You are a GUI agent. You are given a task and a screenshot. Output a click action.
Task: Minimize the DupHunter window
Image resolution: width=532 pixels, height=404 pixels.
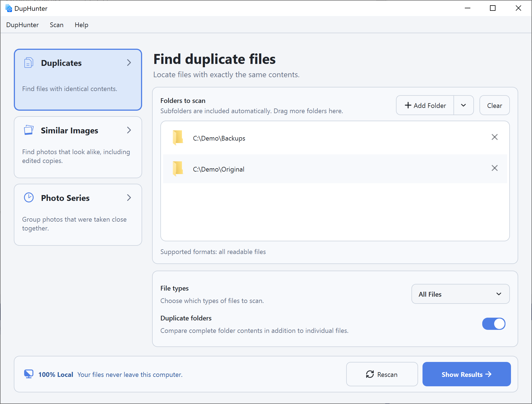tap(468, 8)
